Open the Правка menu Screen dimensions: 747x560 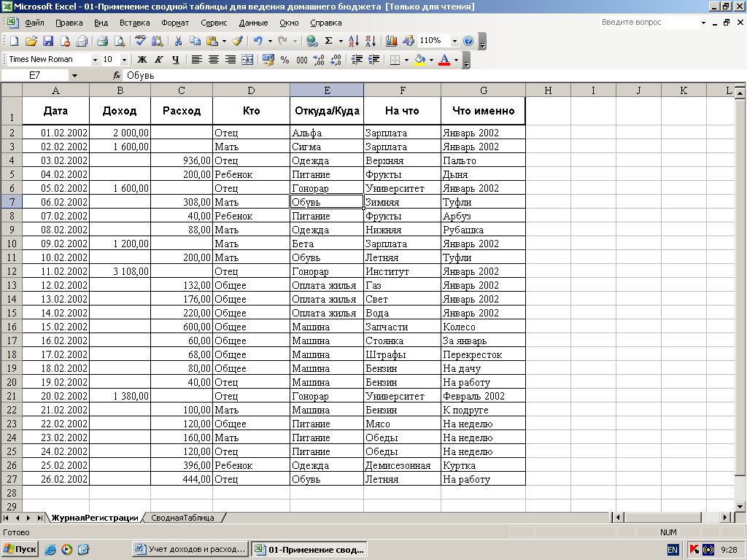pyautogui.click(x=69, y=23)
